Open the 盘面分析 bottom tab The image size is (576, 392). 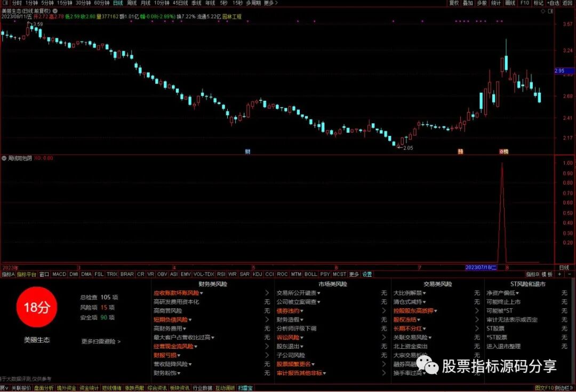(x=44, y=388)
